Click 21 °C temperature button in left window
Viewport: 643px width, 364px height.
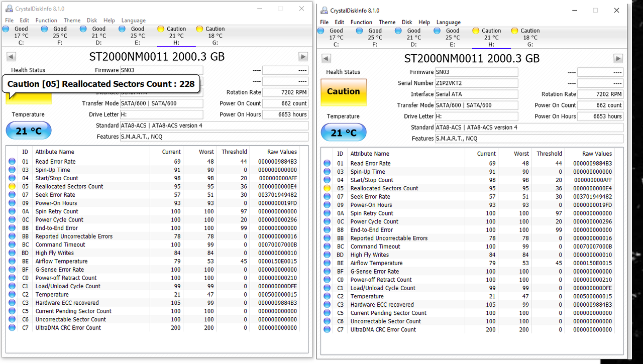tap(29, 131)
